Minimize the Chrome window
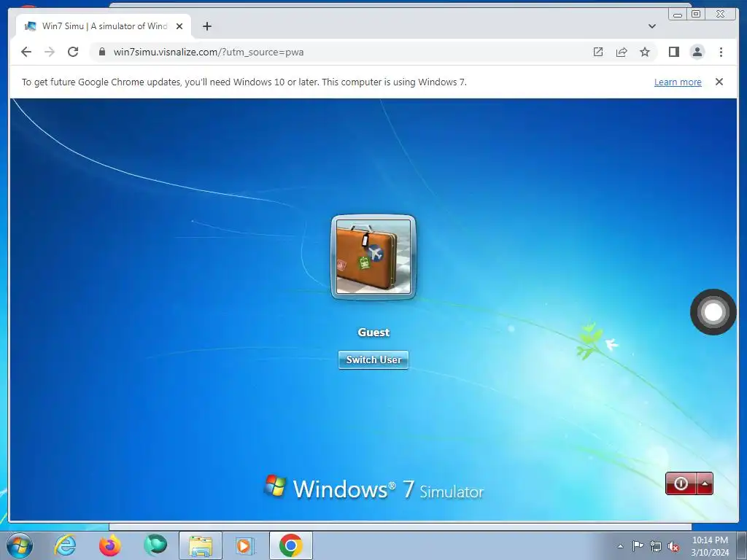The image size is (747, 560). tap(678, 15)
